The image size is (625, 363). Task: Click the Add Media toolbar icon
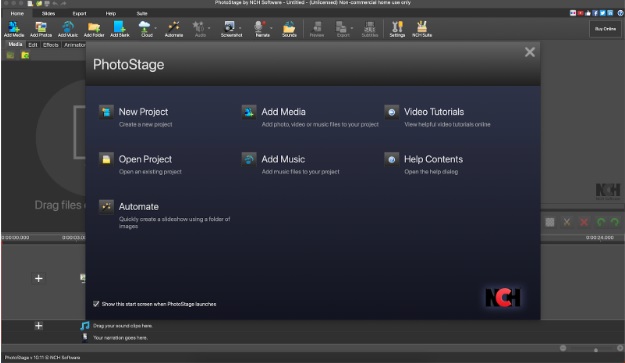pos(14,29)
